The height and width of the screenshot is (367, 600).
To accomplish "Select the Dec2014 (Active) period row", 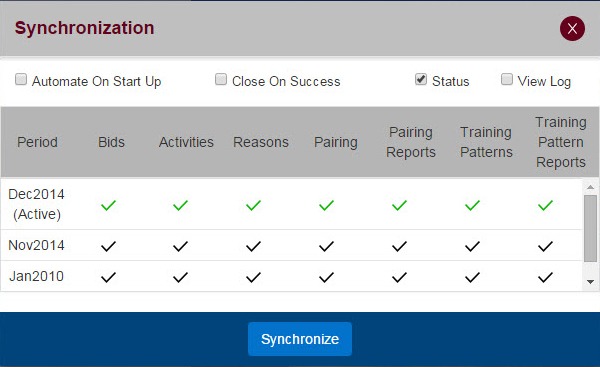I will click(292, 204).
